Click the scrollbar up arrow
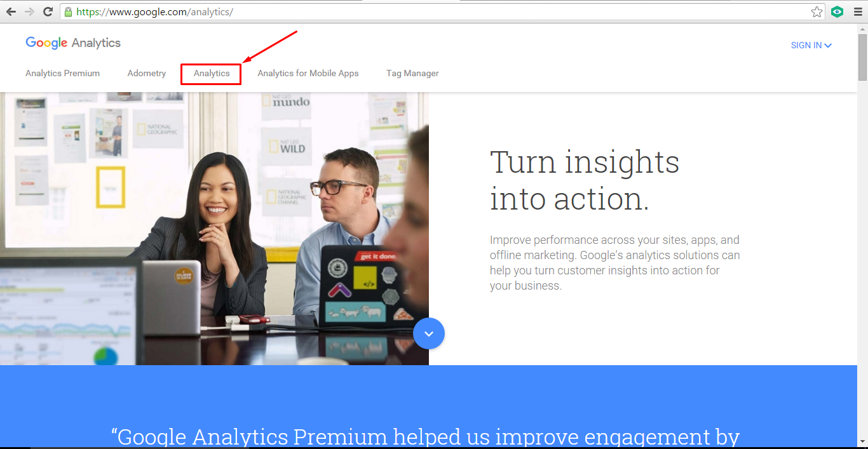The width and height of the screenshot is (868, 449). click(x=862, y=28)
